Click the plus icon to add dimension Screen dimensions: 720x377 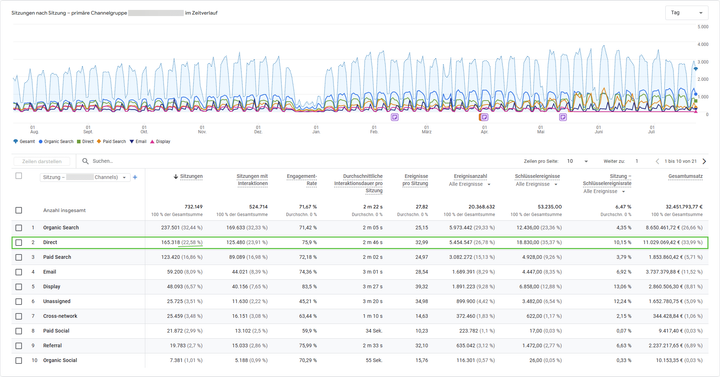pyautogui.click(x=135, y=177)
